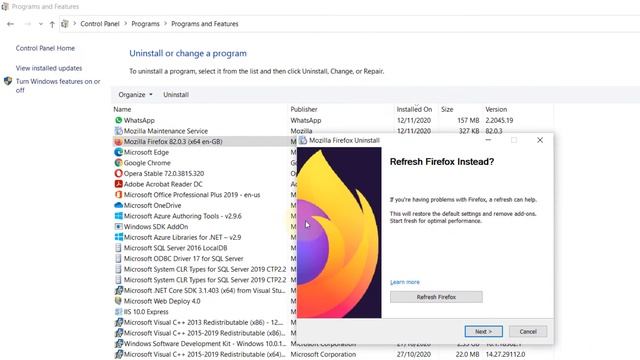The image size is (640, 360).
Task: Click the Microsoft Edge icon
Action: pyautogui.click(x=118, y=152)
